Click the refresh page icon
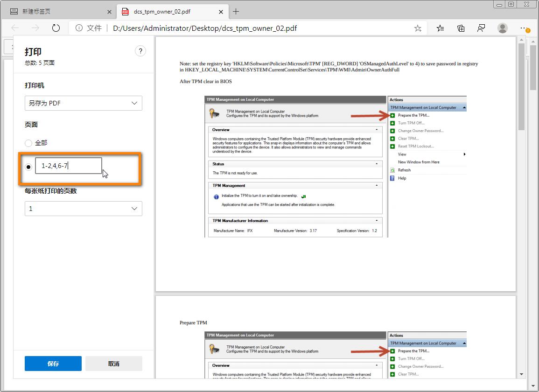Viewport: 539px width, 392px height. click(56, 28)
